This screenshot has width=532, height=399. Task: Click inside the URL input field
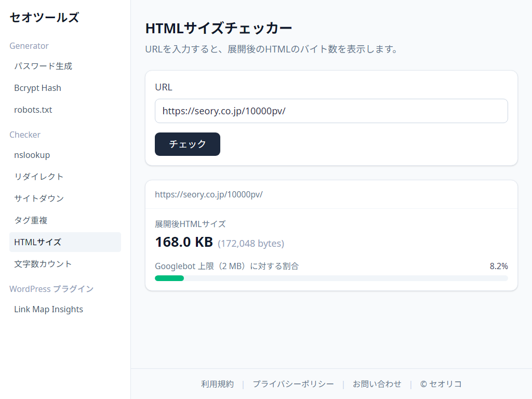331,111
